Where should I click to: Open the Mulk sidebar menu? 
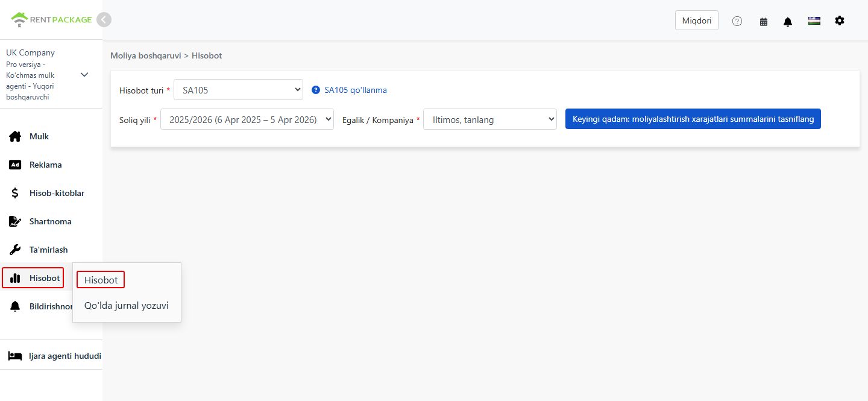point(39,136)
